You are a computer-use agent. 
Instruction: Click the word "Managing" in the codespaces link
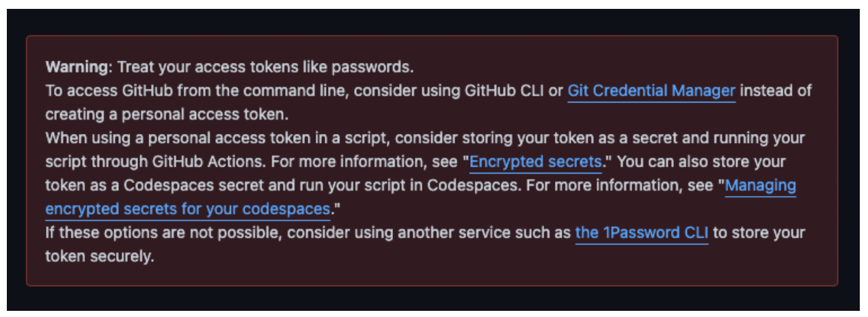pos(761,185)
